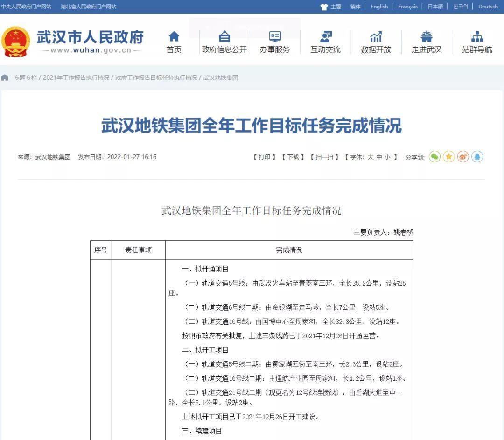This screenshot has height=440, width=504.
Task: Switch language to 日本語
Action: [435, 7]
